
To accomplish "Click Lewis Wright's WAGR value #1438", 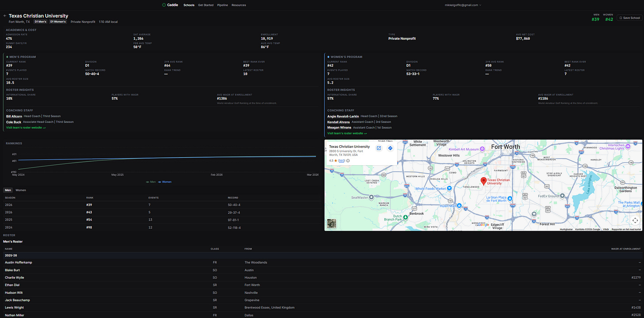I will click(636, 307).
